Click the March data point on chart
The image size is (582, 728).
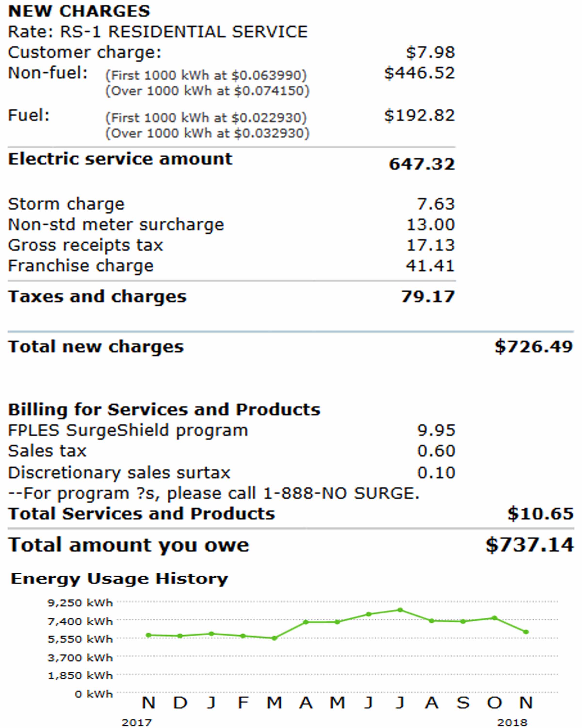[274, 638]
